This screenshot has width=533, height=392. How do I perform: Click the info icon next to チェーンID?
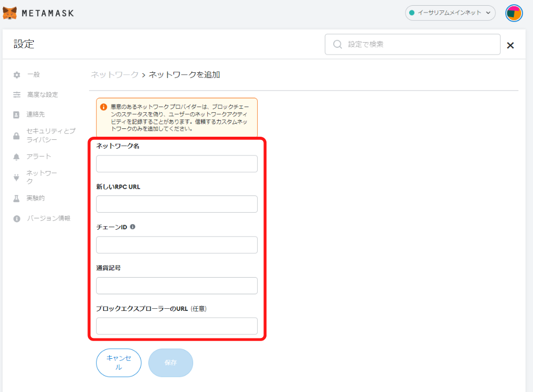(133, 227)
